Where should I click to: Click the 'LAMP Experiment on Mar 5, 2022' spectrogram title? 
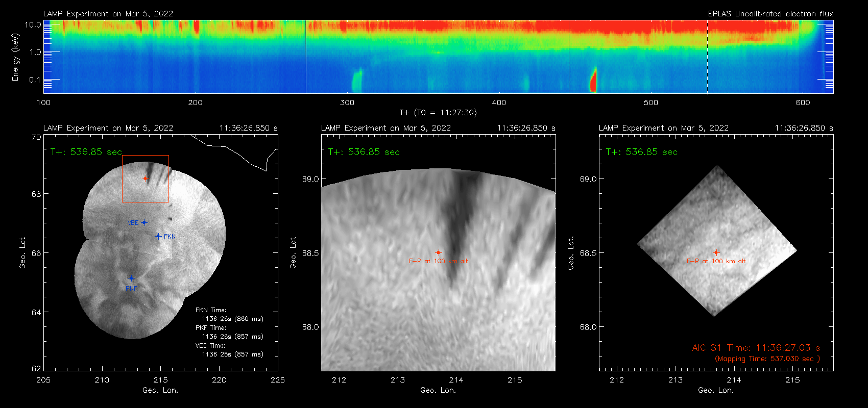[x=108, y=14]
